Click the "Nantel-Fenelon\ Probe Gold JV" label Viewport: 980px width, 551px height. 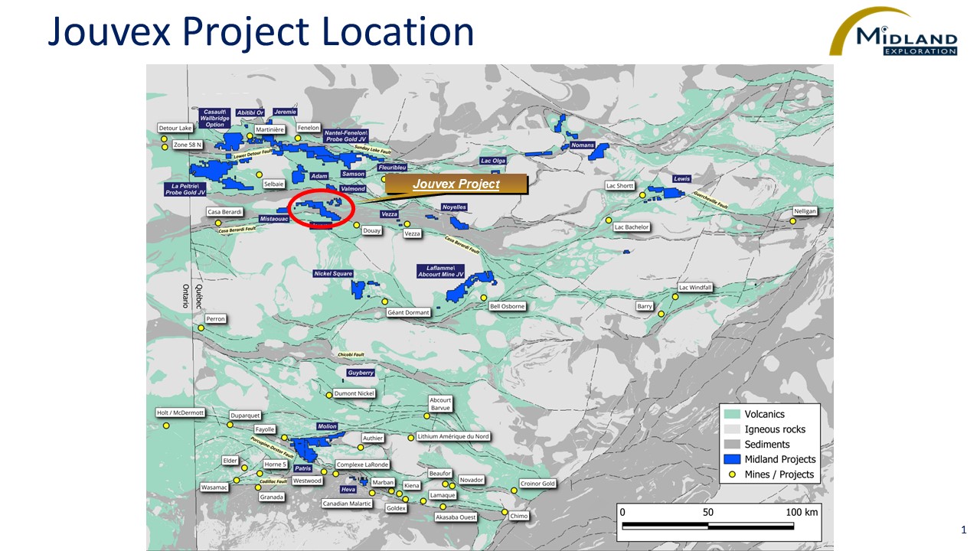(347, 135)
